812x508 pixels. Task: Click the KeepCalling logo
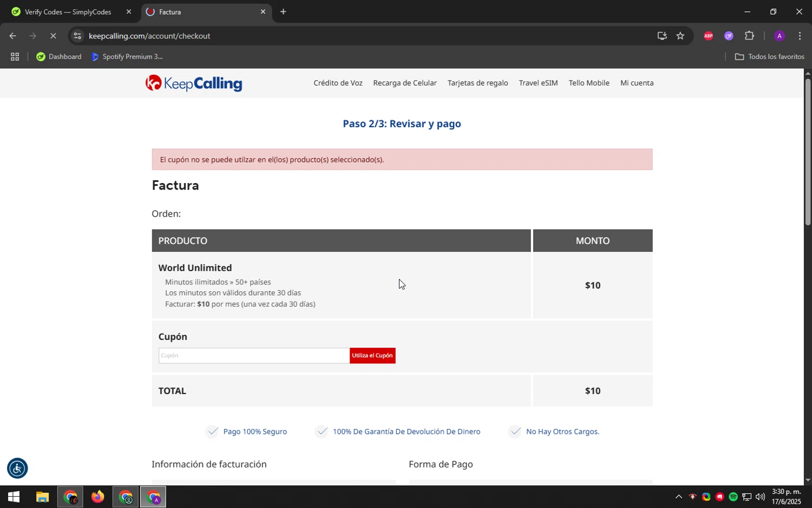click(x=194, y=83)
